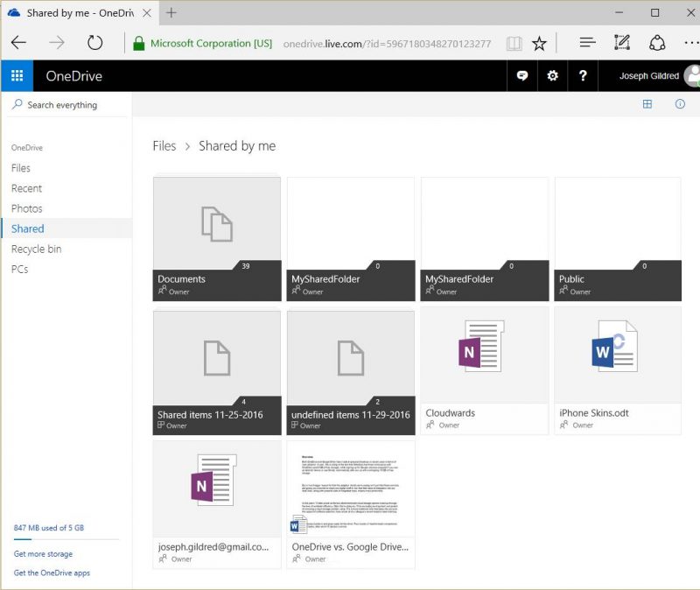The image size is (700, 590).
Task: Send feedback using the smiley icon
Action: 522,76
